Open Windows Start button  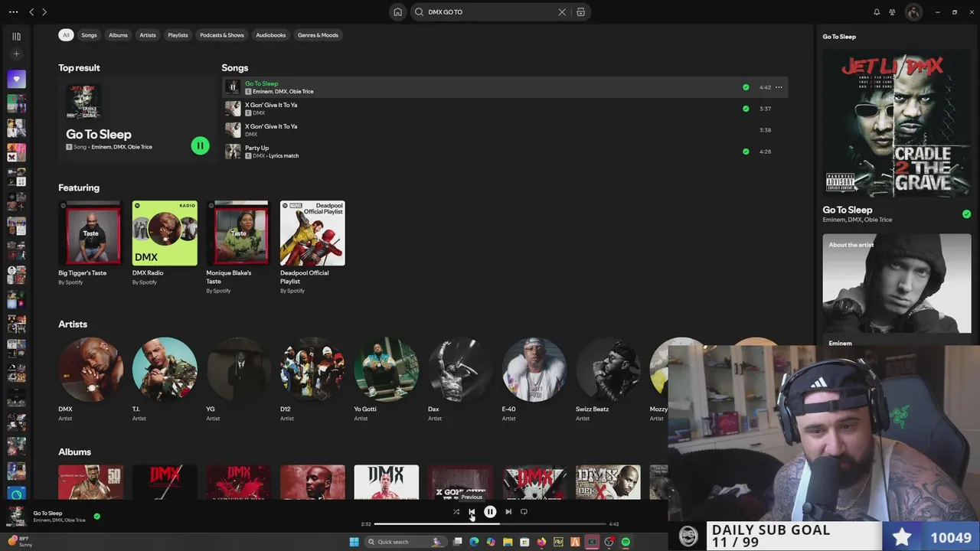pos(354,542)
